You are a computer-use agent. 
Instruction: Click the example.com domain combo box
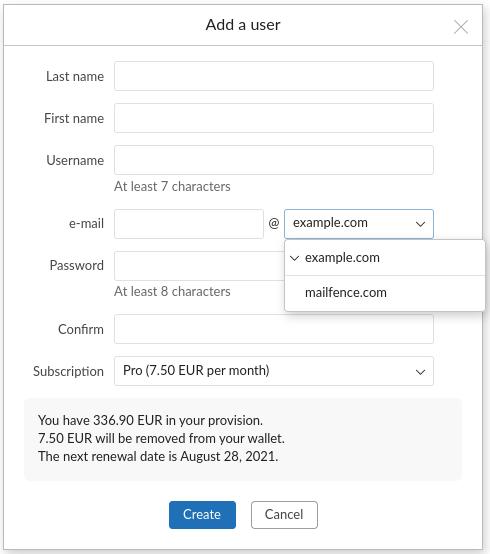click(359, 224)
